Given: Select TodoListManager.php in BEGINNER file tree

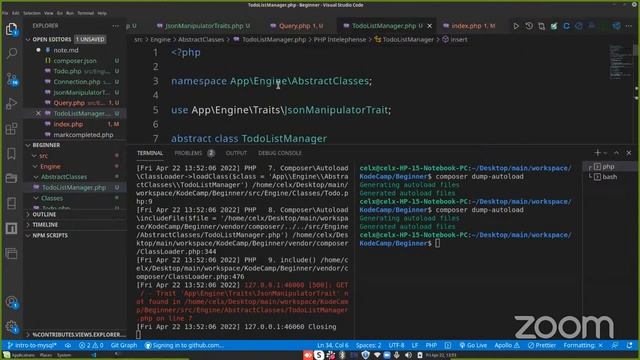Looking at the screenshot, I should pos(74,188).
